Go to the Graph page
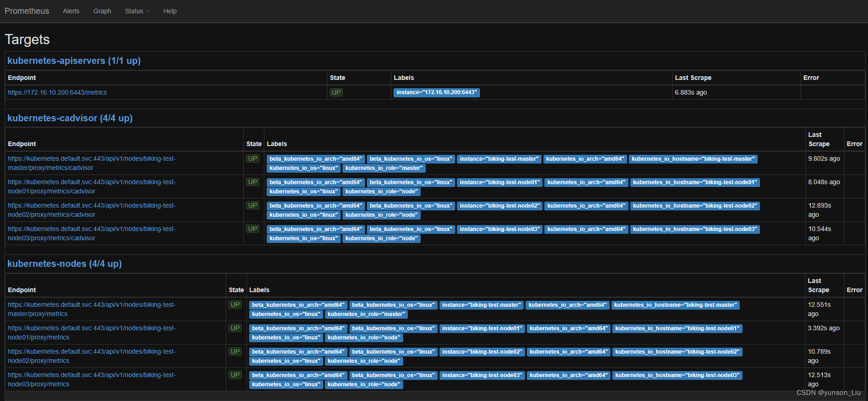Viewport: 868px width, 401px height. click(x=102, y=11)
